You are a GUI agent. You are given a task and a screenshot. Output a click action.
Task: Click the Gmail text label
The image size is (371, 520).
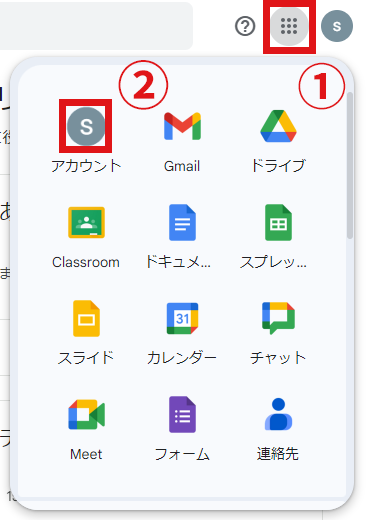tap(182, 166)
